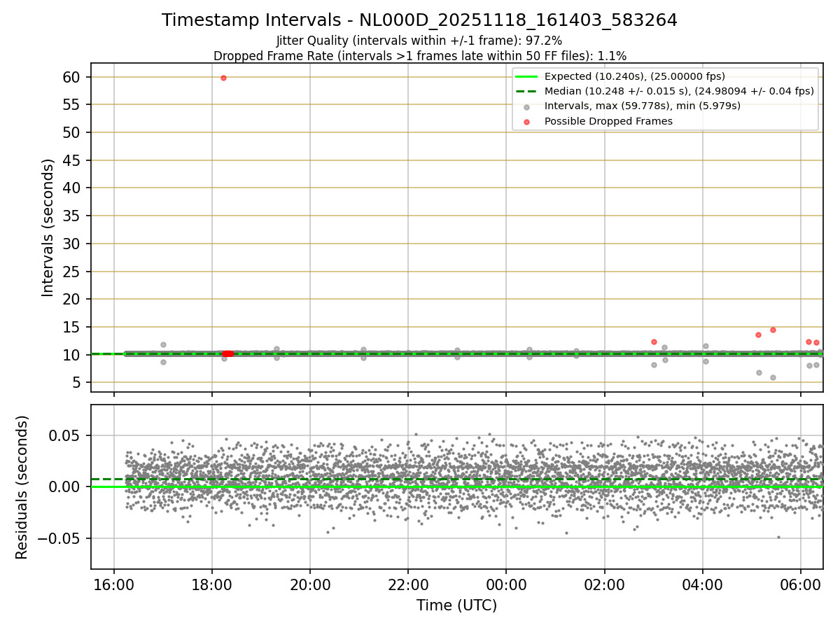840x630 pixels.
Task: Click the 'Time (UTC)' x-axis label
Action: pos(456,605)
